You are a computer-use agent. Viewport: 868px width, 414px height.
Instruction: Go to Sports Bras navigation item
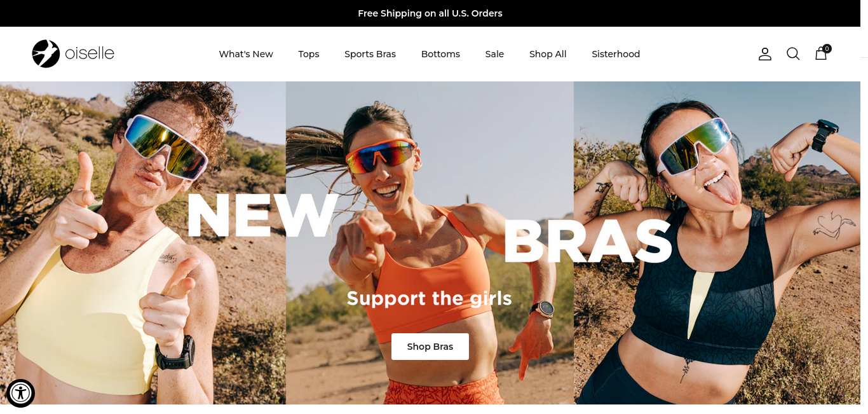pyautogui.click(x=370, y=54)
